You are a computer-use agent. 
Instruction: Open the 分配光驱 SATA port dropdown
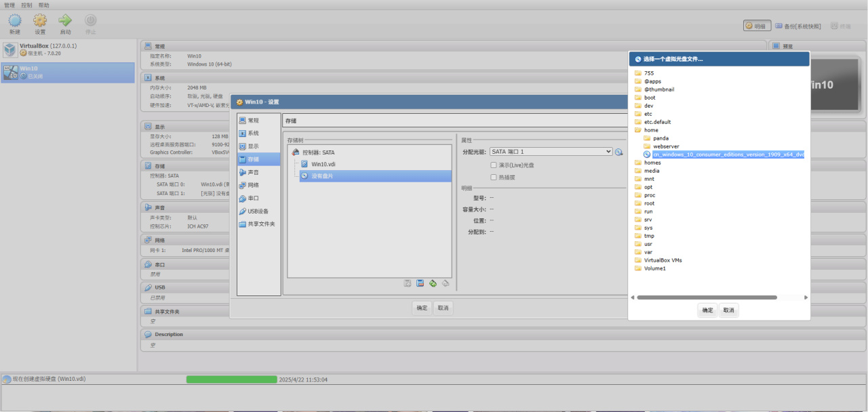551,152
